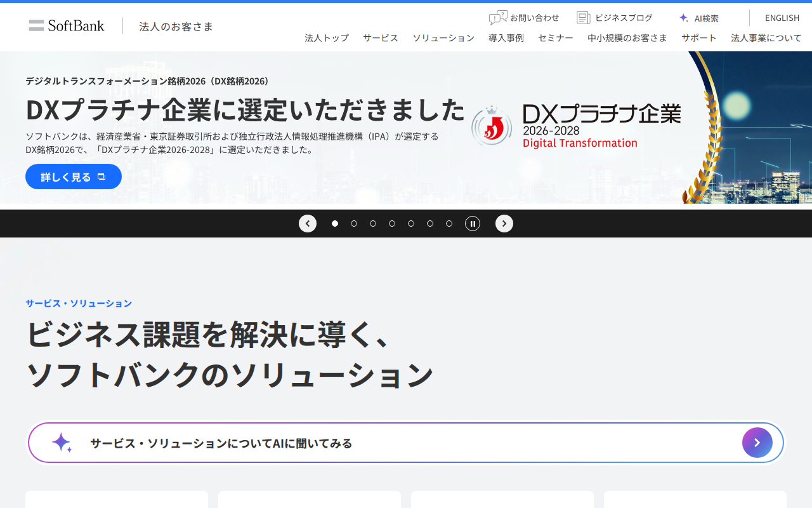The height and width of the screenshot is (508, 812).
Task: Select the fifth carousel slide dot
Action: point(411,224)
